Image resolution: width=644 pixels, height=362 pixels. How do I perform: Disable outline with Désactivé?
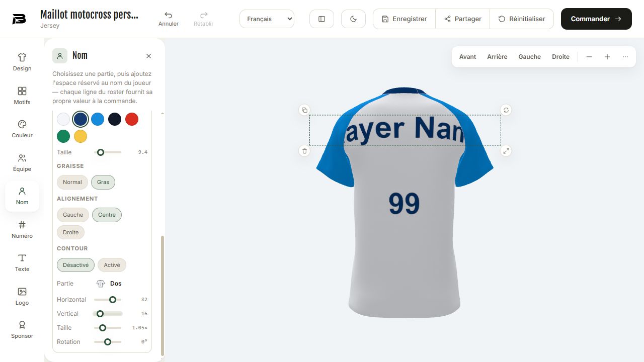click(76, 265)
